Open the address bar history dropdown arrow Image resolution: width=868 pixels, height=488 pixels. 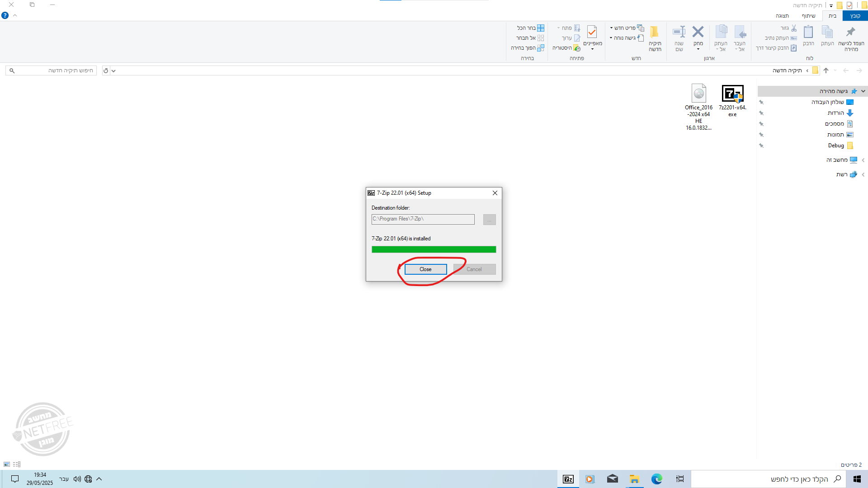tap(113, 70)
